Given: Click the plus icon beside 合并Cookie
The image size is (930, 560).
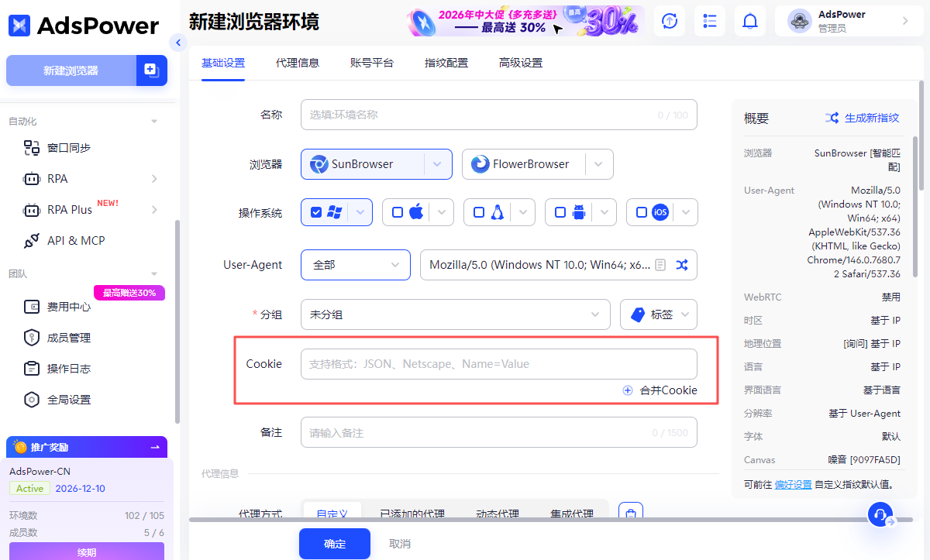Looking at the screenshot, I should point(628,390).
